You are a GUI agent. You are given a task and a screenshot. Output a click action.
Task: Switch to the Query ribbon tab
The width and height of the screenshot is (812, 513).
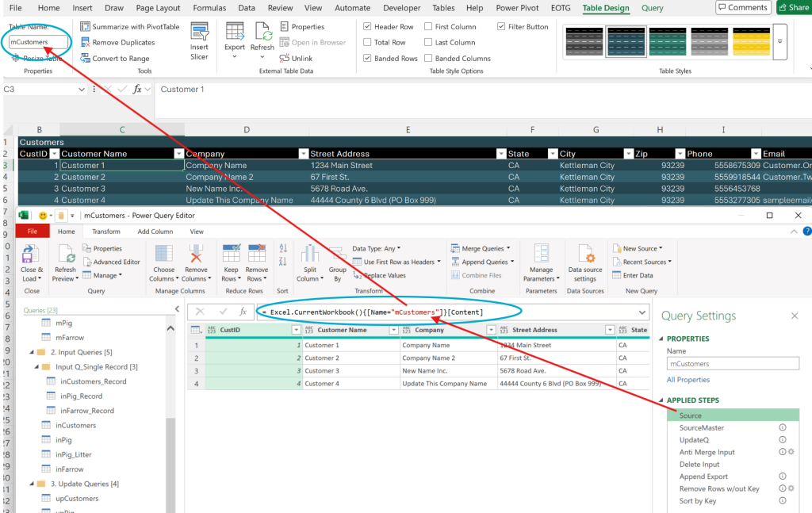point(652,8)
